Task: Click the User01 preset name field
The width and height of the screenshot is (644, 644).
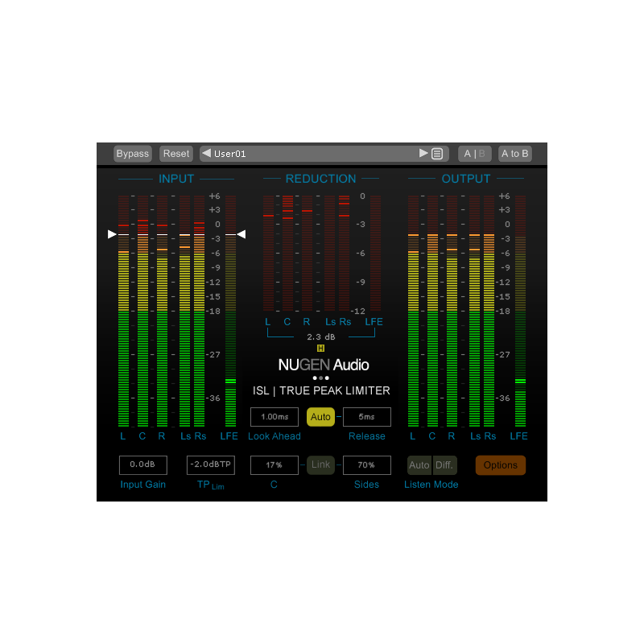Action: pos(314,154)
